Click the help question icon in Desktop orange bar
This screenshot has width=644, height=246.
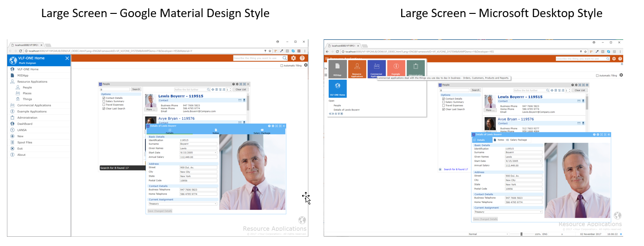[620, 58]
